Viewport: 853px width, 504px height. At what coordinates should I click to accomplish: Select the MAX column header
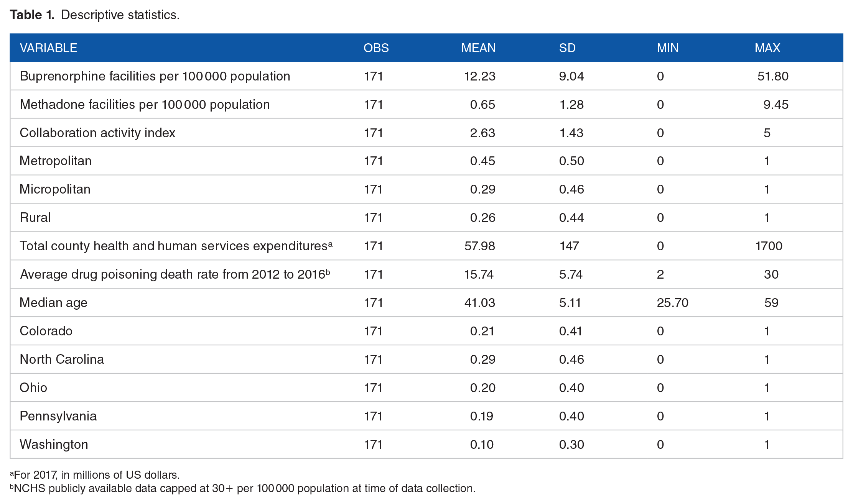[767, 48]
